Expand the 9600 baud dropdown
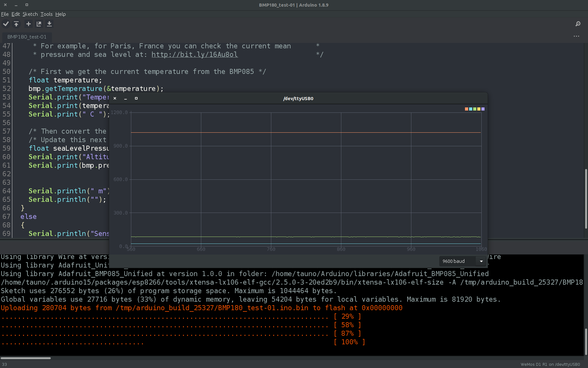The height and width of the screenshot is (368, 588). 481,261
